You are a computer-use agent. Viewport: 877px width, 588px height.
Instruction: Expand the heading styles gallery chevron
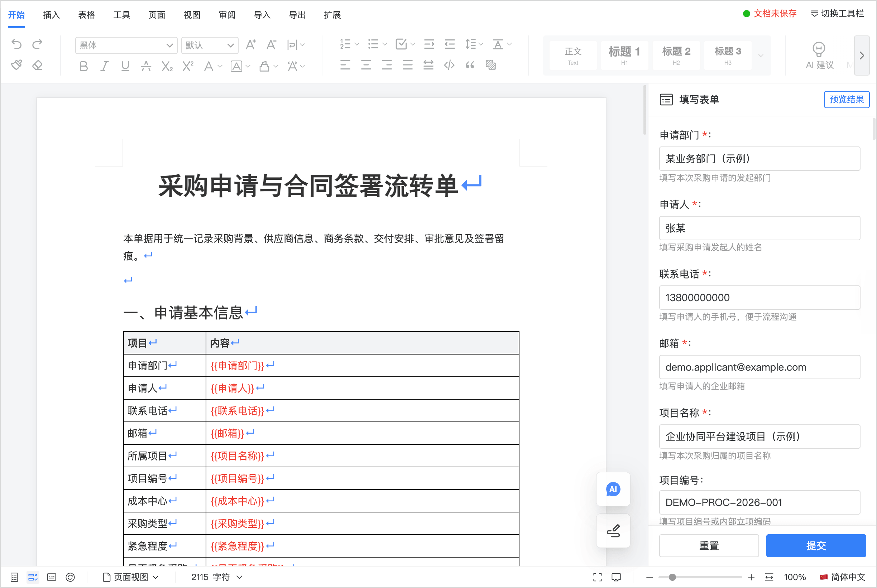(760, 56)
